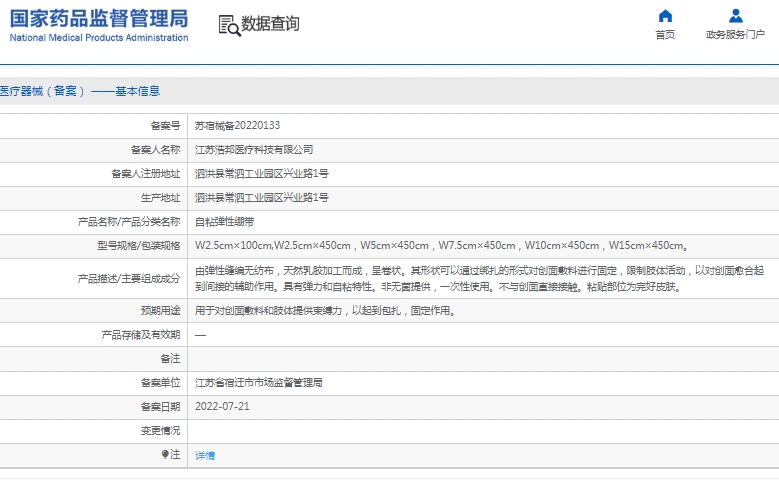
Task: Click the home icon labeled 首页
Action: point(665,16)
